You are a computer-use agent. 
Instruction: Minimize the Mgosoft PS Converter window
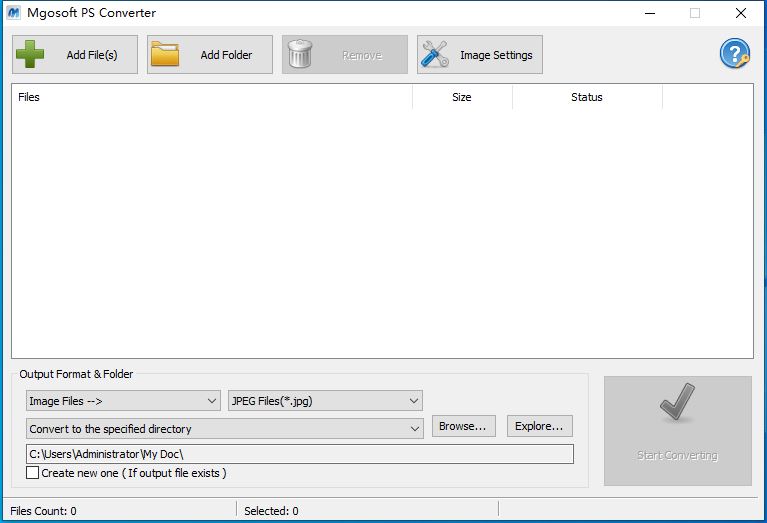(x=650, y=13)
